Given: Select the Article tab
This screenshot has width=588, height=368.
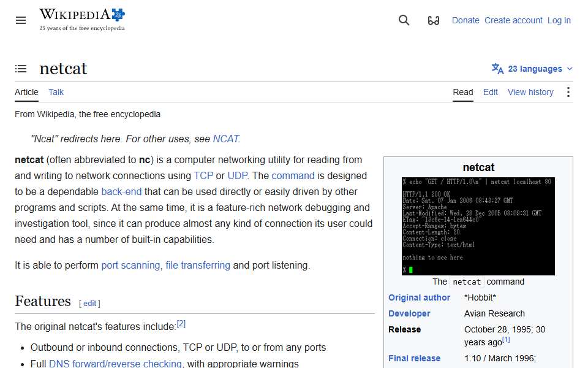Looking at the screenshot, I should point(26,93).
